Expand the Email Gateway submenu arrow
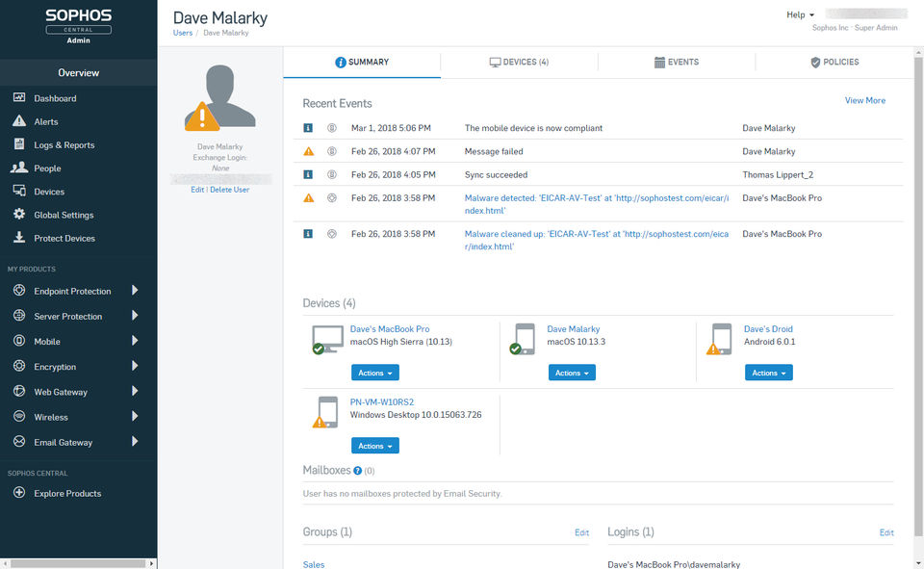Screen dimensions: 924x569 (135, 441)
